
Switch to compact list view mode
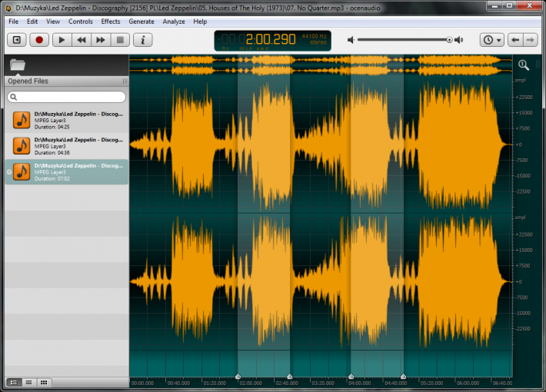point(29,382)
